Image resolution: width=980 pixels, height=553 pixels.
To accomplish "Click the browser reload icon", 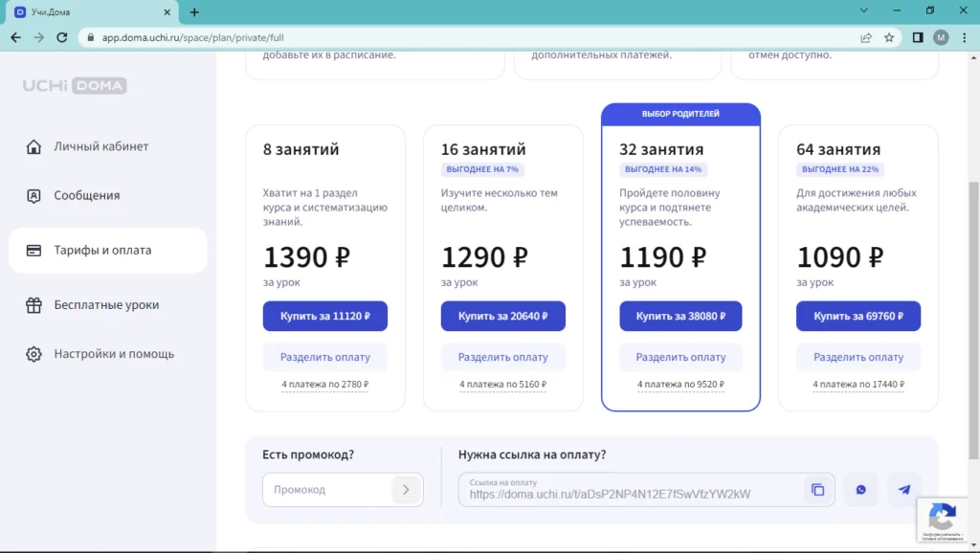I will pyautogui.click(x=62, y=38).
